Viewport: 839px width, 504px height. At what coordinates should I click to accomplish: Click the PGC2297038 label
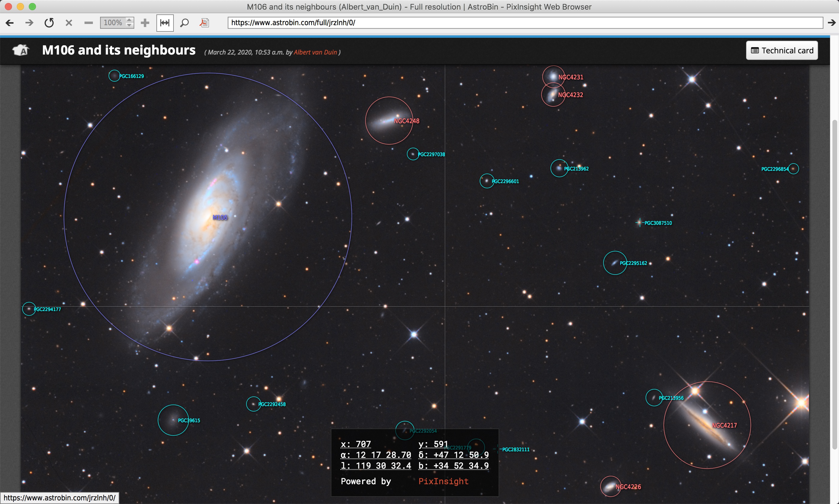tap(431, 154)
